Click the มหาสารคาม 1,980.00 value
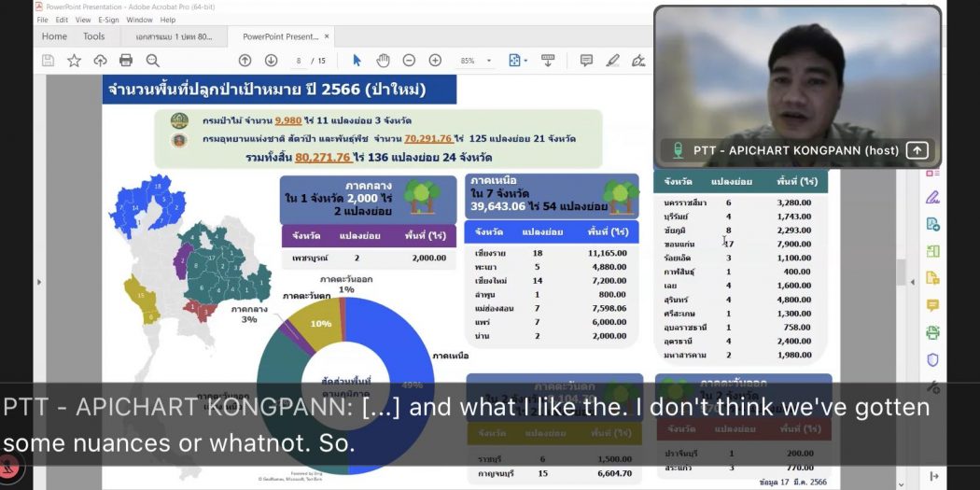The image size is (980, 490). (793, 355)
